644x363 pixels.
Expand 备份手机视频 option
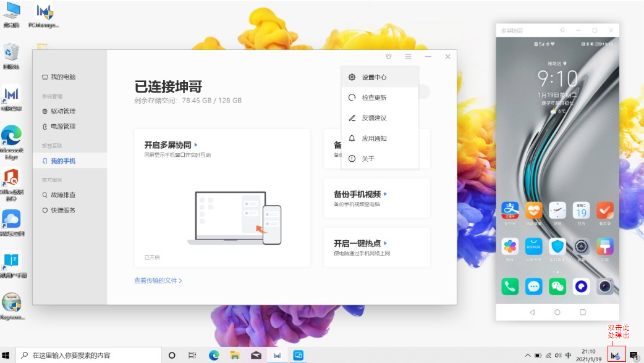pos(385,194)
